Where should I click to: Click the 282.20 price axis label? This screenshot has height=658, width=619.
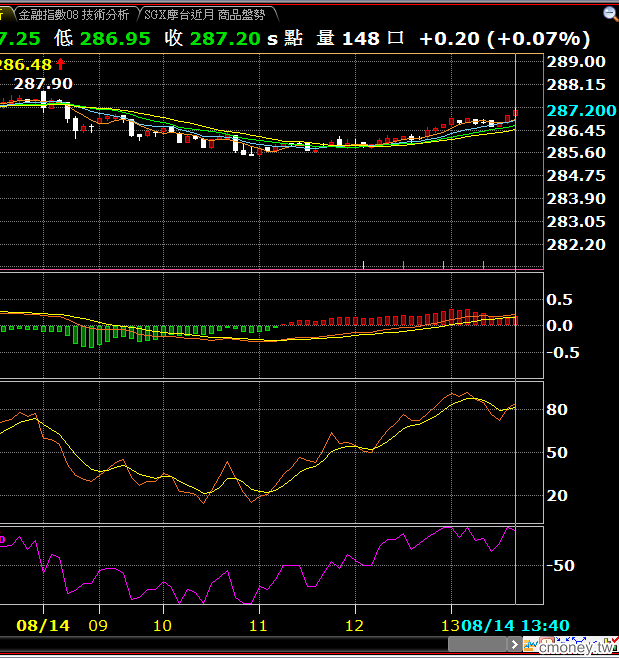click(x=576, y=245)
